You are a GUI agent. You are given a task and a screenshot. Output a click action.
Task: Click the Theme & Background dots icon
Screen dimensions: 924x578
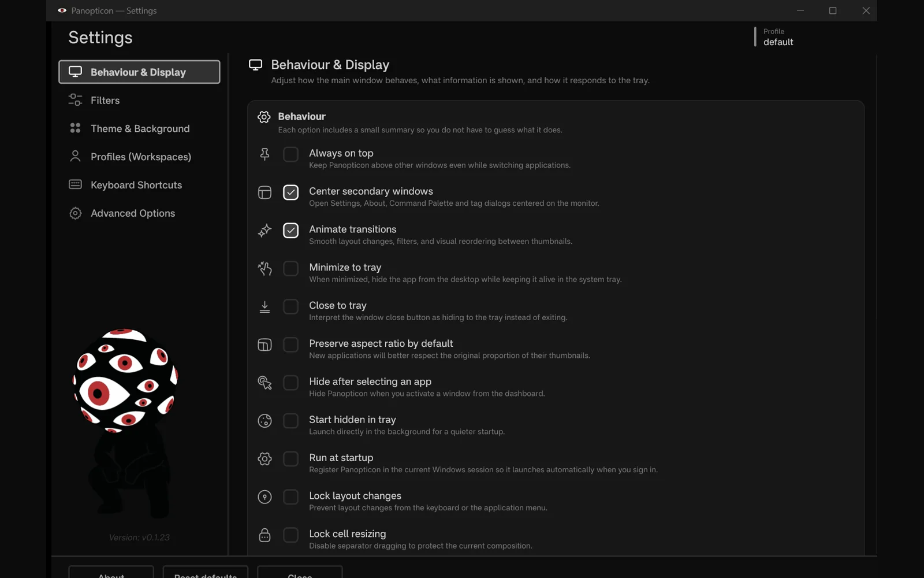(x=75, y=128)
